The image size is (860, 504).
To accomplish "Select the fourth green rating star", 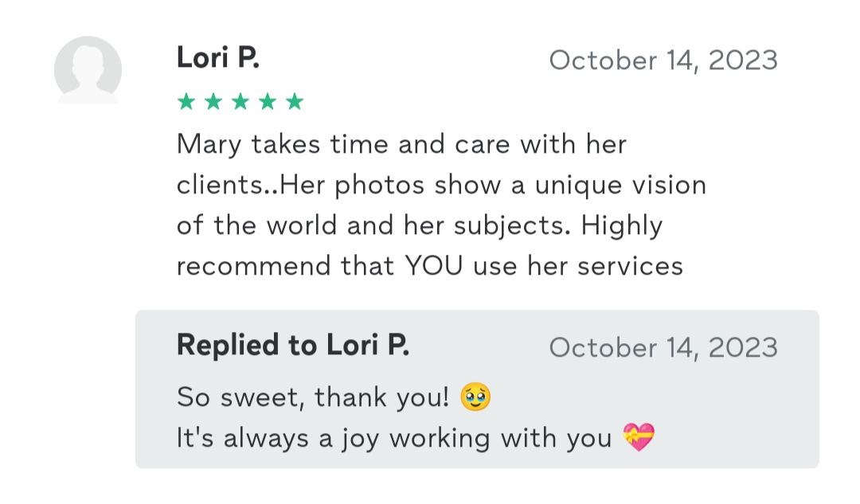I will (268, 102).
